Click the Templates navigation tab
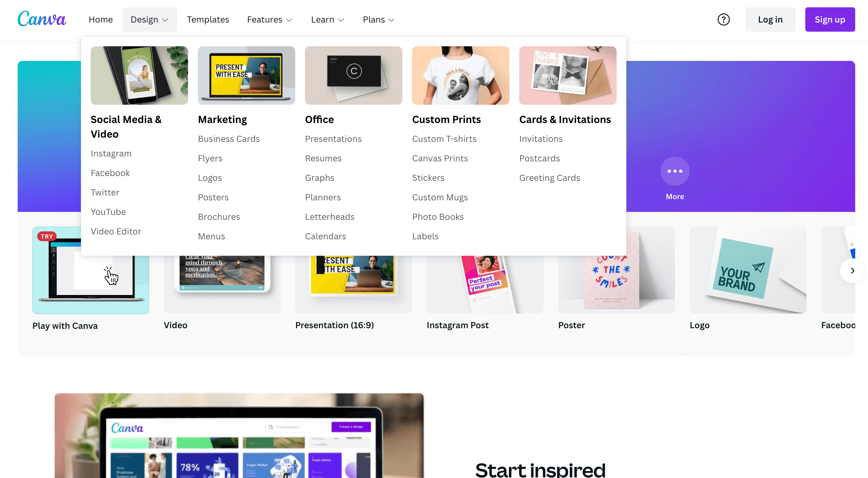 (x=208, y=19)
